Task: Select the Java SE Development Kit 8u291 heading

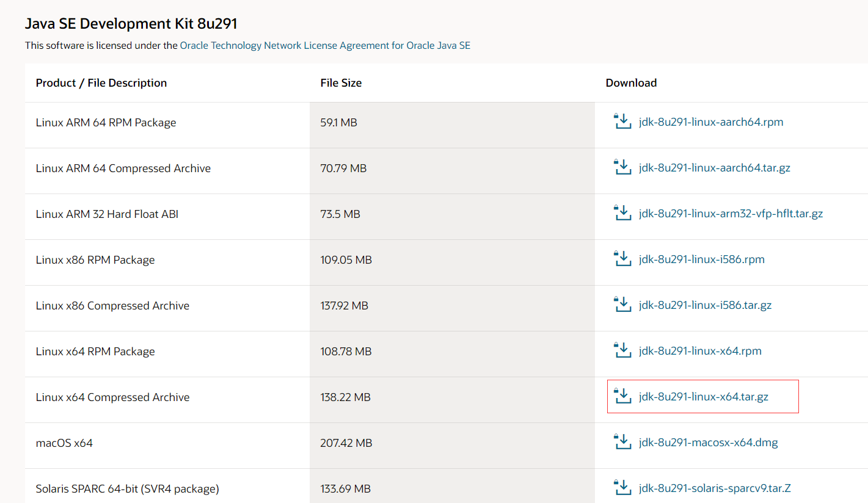Action: tap(131, 24)
